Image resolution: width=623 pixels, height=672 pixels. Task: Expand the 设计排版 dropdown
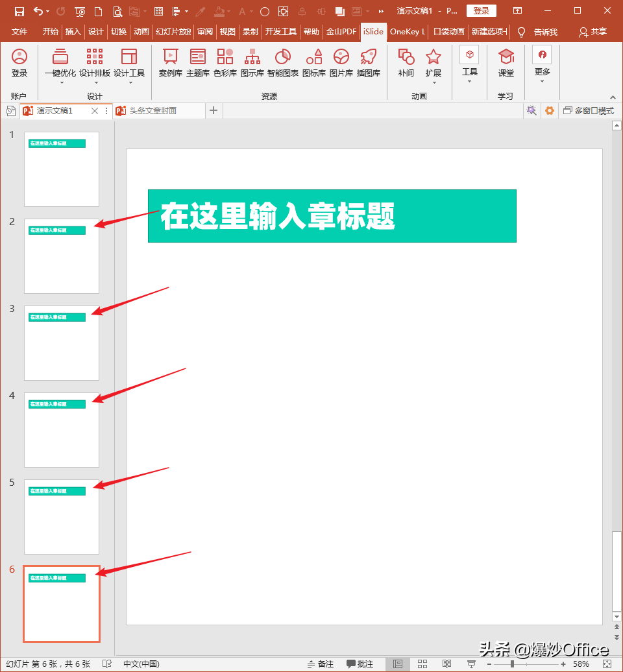[x=96, y=83]
